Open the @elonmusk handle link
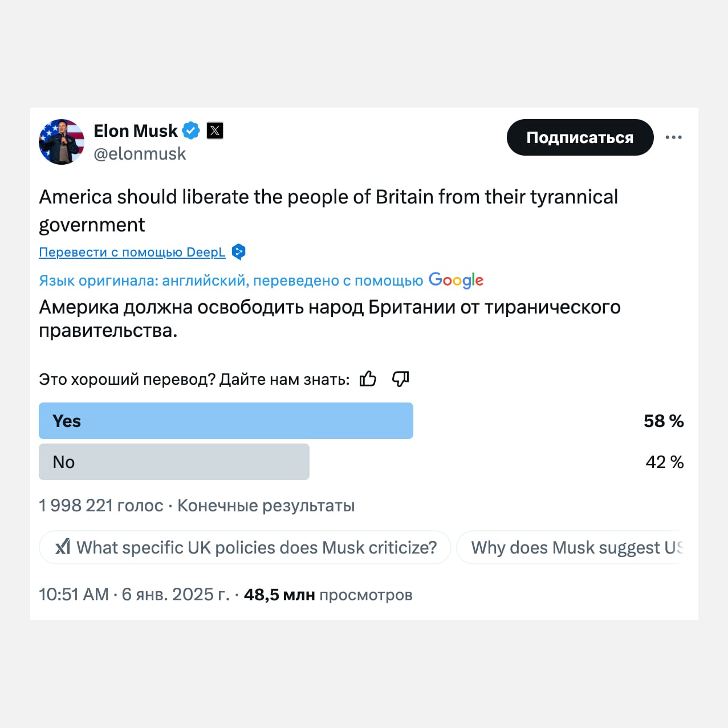This screenshot has height=728, width=728. (140, 154)
